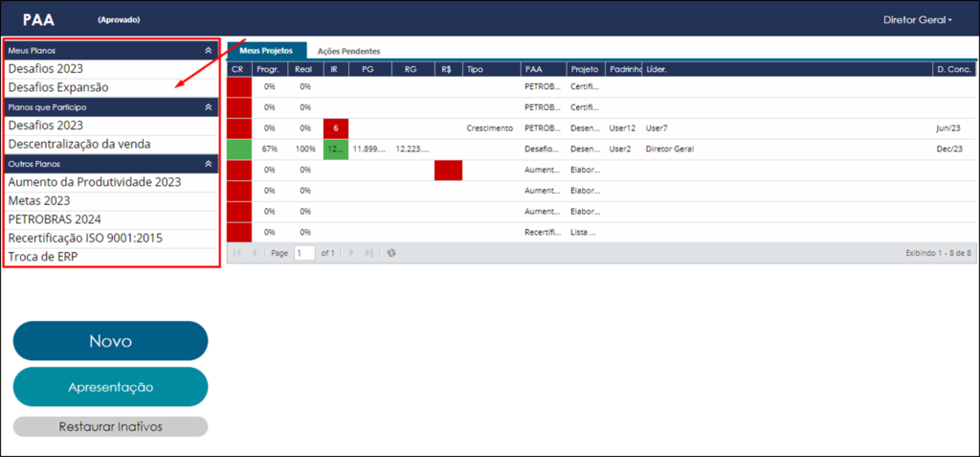Screen dimensions: 980x457
Task: Switch to Ações Pendentes tab
Action: (x=348, y=52)
